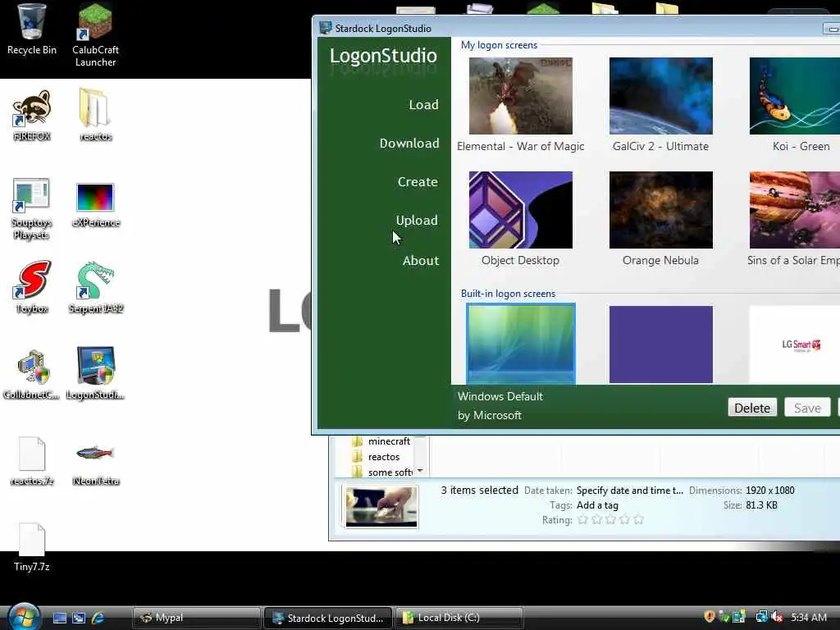Open the Windows Start orb
This screenshot has width=840, height=630.
click(24, 617)
